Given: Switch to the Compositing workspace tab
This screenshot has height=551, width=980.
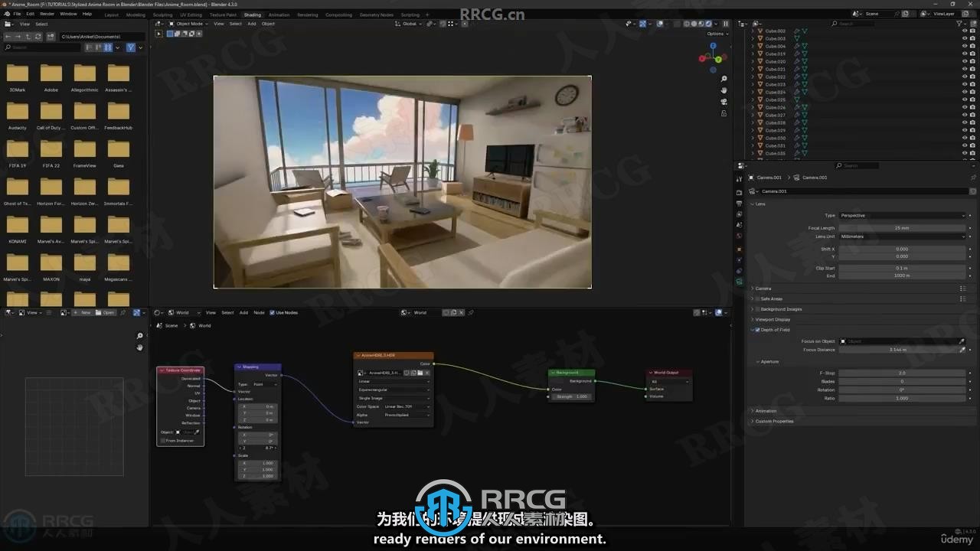Looking at the screenshot, I should pyautogui.click(x=338, y=15).
